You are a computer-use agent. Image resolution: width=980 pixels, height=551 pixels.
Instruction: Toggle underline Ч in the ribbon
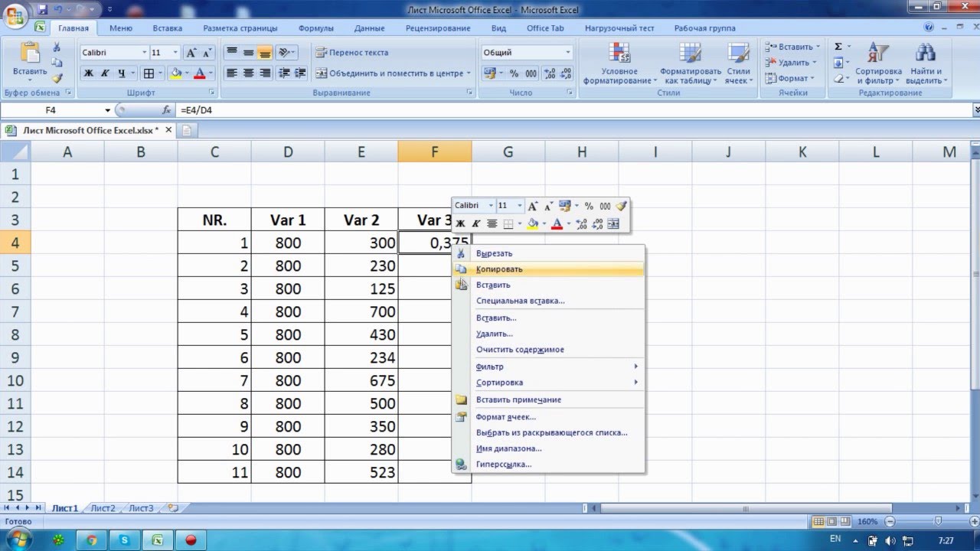click(x=120, y=73)
